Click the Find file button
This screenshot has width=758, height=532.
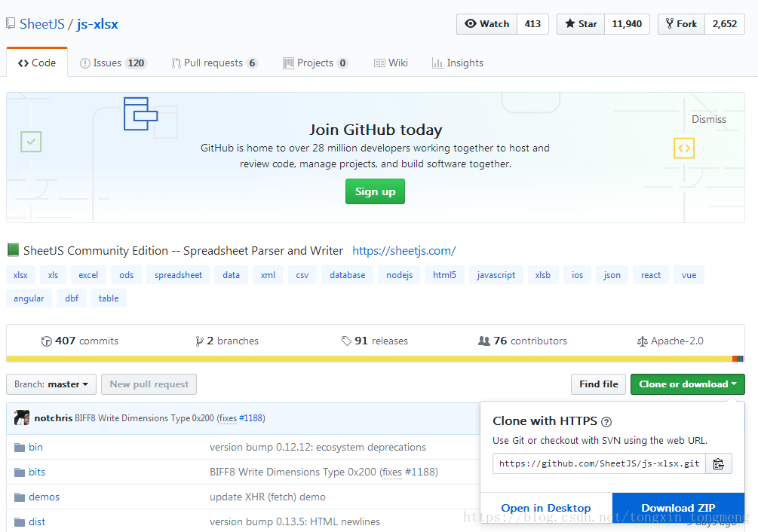pyautogui.click(x=598, y=384)
